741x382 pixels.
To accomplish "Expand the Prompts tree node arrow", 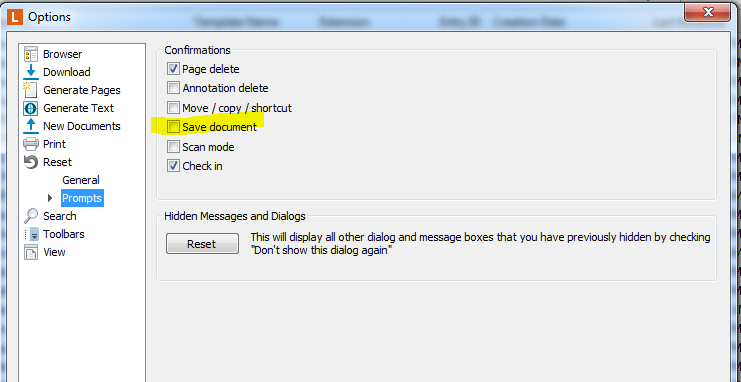I will tap(51, 198).
